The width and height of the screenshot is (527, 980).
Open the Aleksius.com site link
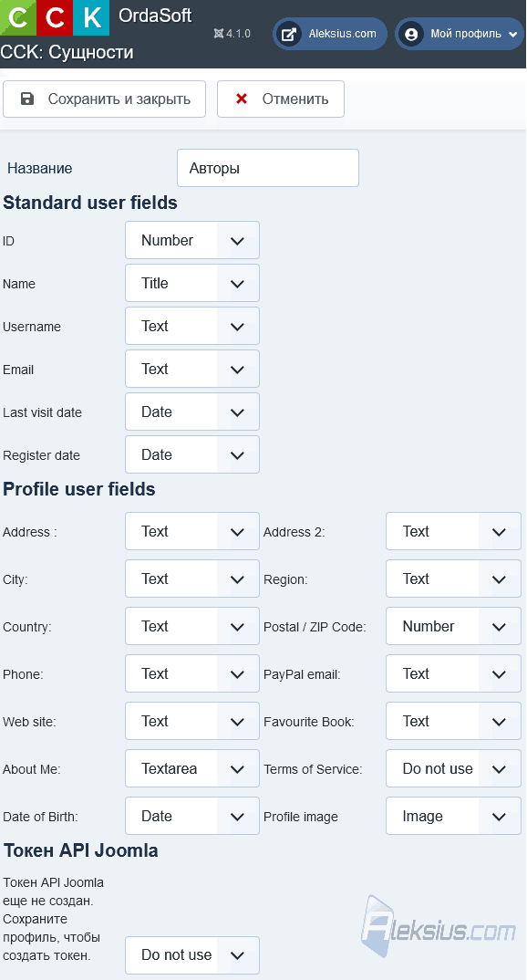[x=330, y=34]
